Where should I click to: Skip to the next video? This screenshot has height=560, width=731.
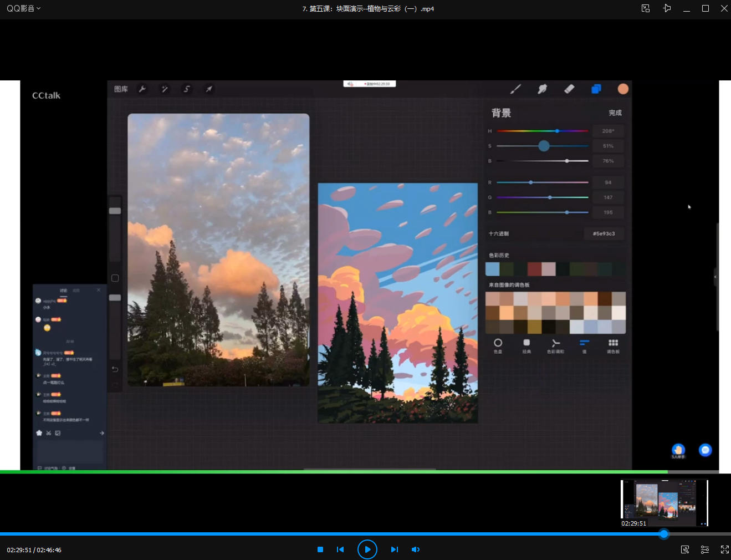point(394,549)
